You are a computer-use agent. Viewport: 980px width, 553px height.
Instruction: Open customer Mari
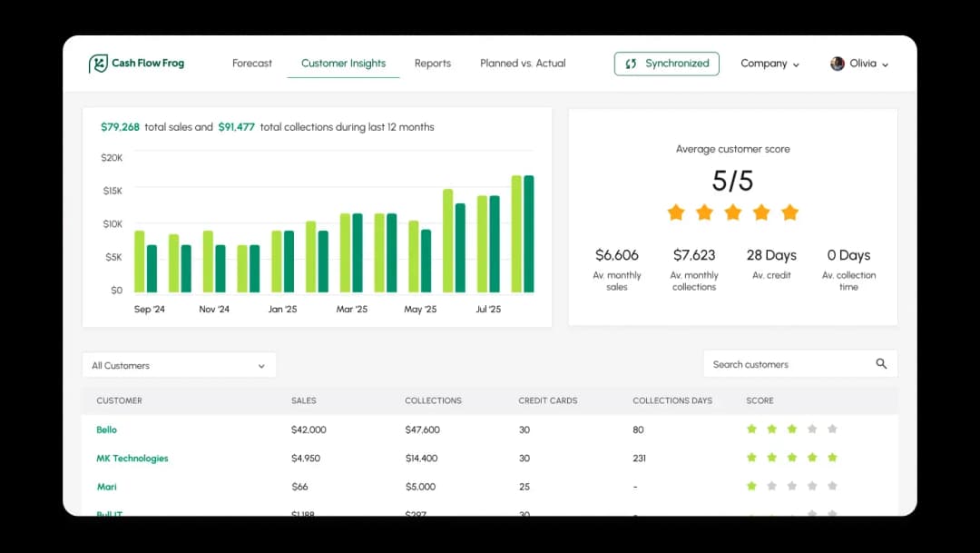coord(106,486)
